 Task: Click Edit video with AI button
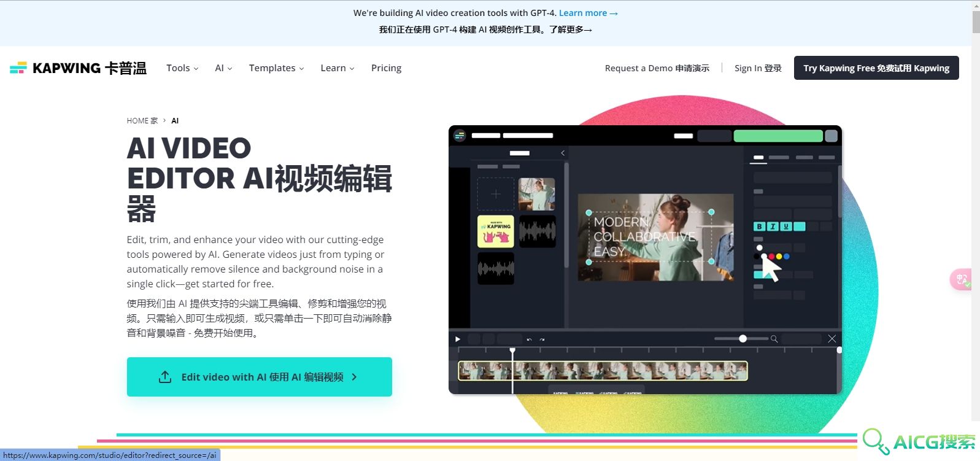(x=259, y=377)
